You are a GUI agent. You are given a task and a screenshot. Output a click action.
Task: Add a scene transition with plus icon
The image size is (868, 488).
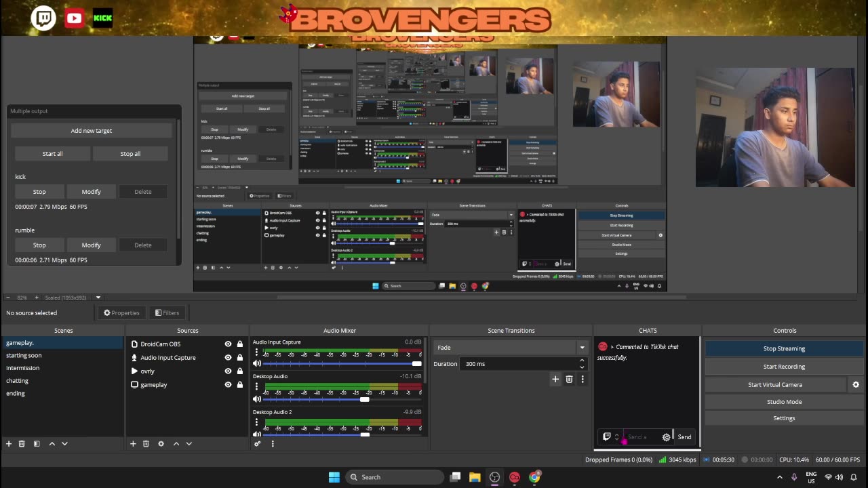555,379
